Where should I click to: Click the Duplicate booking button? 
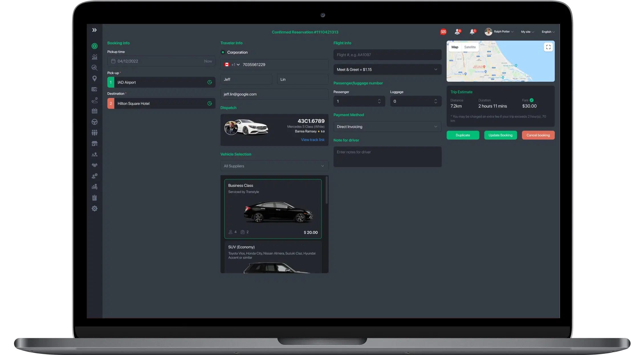(x=463, y=135)
